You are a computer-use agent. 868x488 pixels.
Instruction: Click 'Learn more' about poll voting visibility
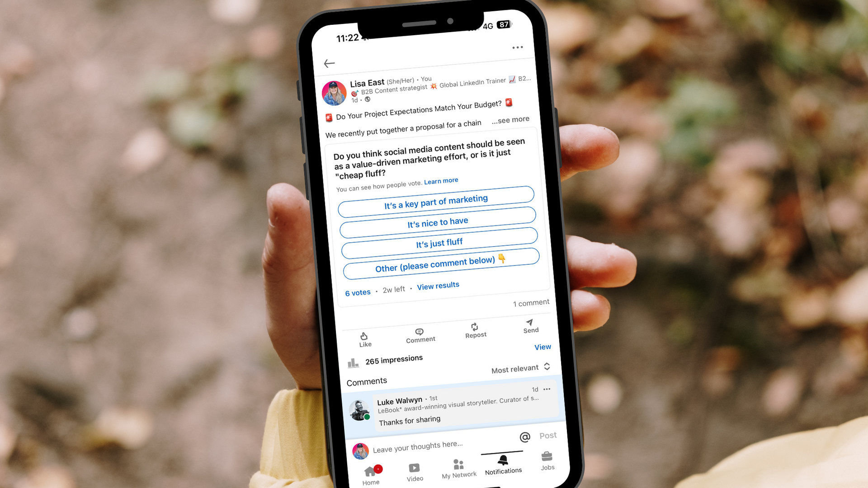click(441, 181)
